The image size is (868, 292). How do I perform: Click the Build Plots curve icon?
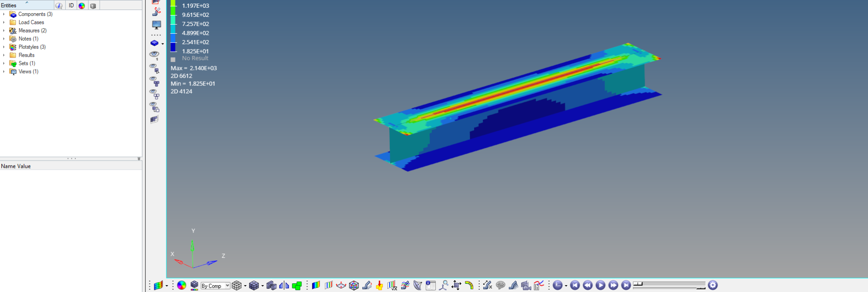539,286
